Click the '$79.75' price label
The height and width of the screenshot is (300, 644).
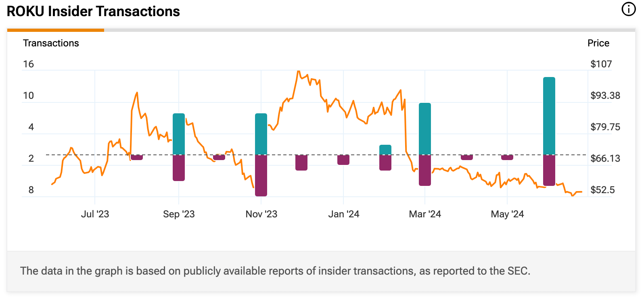(605, 127)
